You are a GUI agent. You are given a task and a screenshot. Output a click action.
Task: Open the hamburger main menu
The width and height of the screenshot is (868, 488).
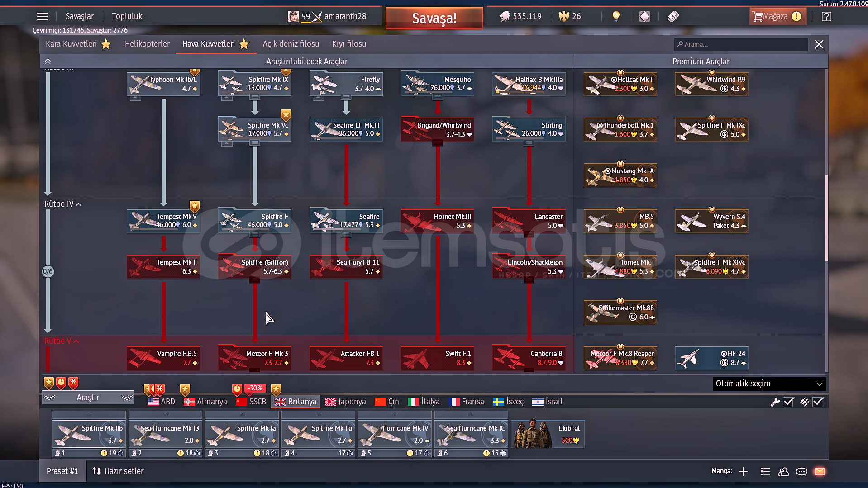tap(42, 16)
